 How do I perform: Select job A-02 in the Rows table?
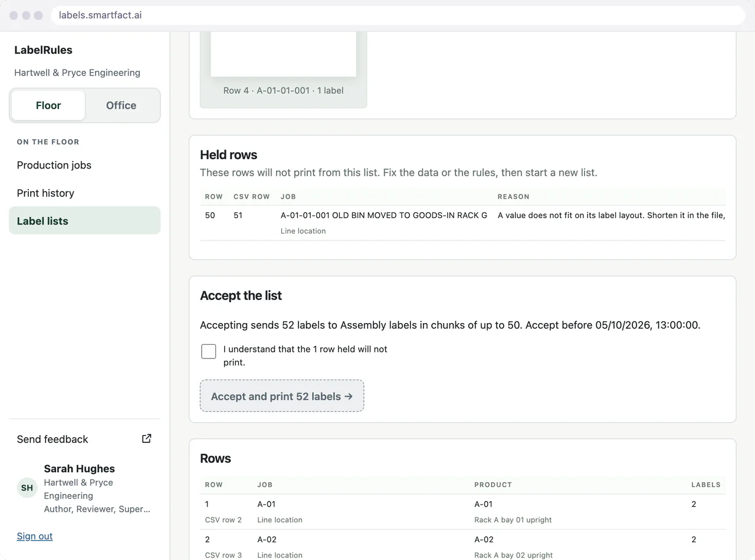[x=267, y=539]
